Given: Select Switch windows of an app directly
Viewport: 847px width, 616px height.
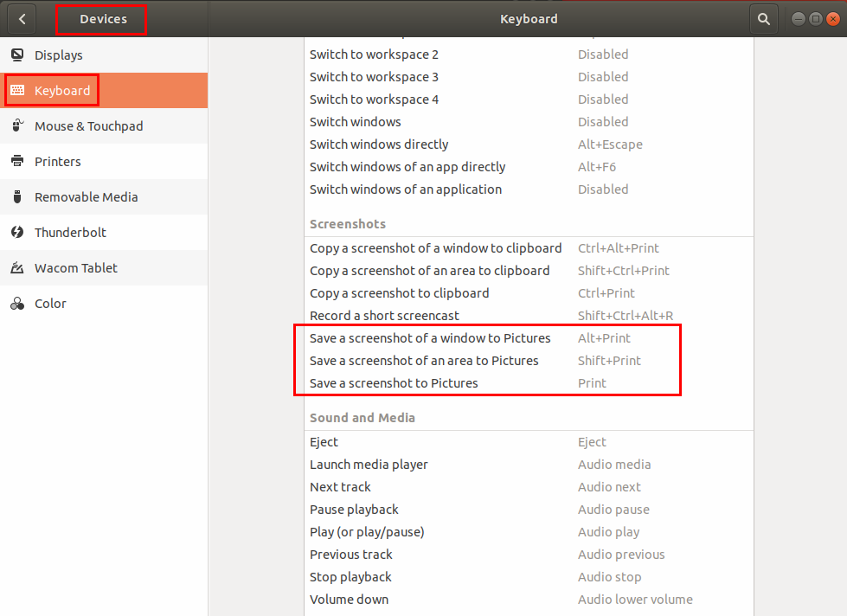Looking at the screenshot, I should (x=529, y=167).
